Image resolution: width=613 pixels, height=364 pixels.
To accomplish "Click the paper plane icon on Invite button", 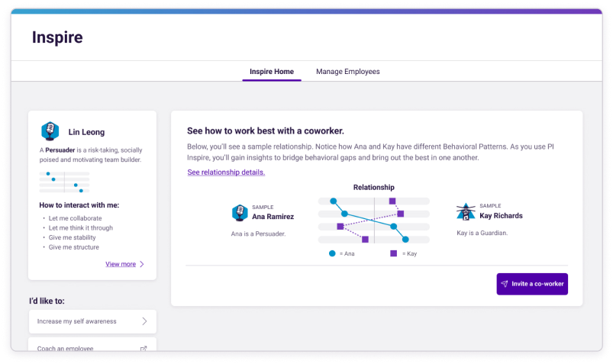I will tap(505, 284).
